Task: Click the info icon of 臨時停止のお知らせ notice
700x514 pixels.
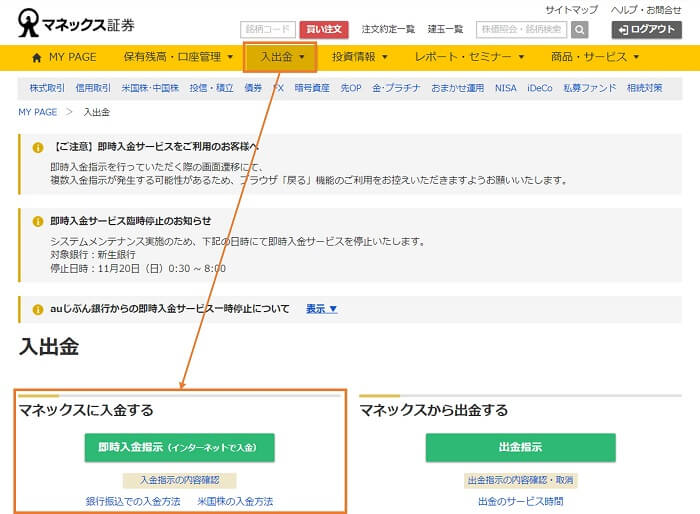Action: click(38, 221)
